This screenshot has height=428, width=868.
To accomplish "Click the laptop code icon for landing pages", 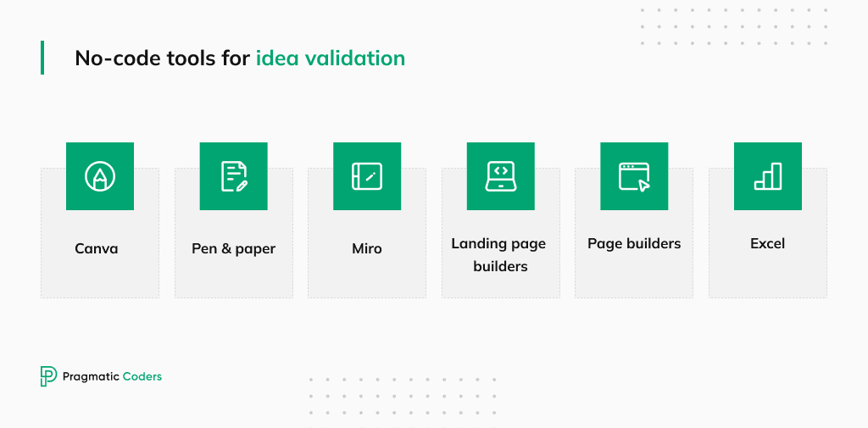I will (500, 176).
